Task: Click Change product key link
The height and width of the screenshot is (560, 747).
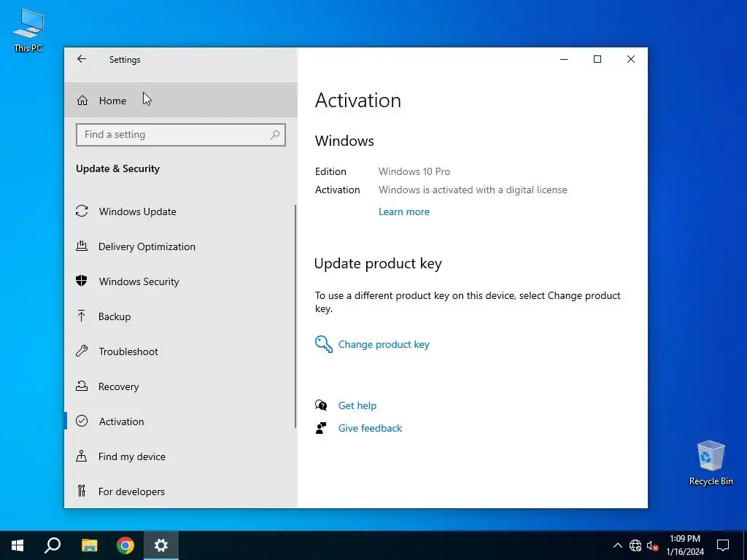Action: (x=384, y=344)
